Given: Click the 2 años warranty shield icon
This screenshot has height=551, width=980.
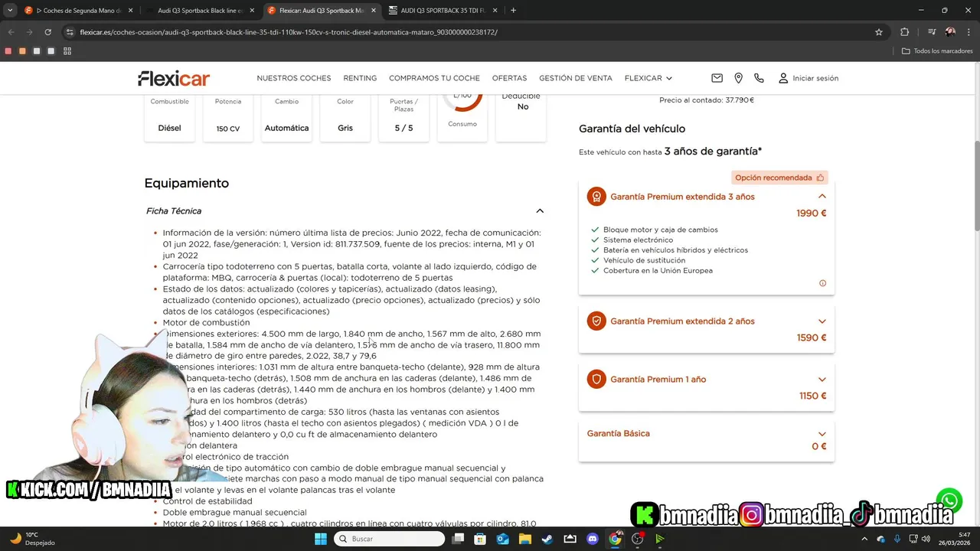Looking at the screenshot, I should tap(596, 321).
